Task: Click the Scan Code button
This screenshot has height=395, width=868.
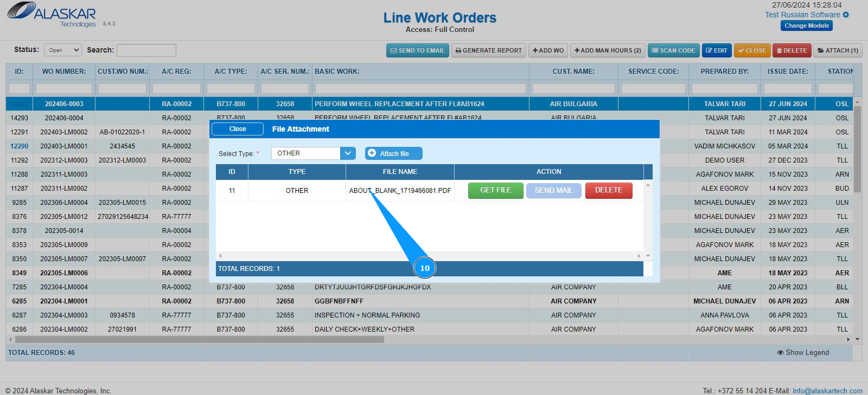Action: (x=673, y=50)
